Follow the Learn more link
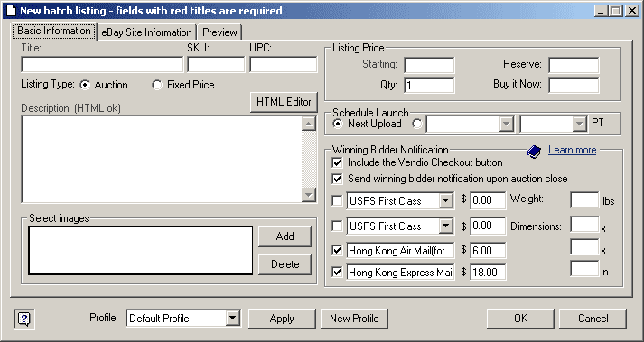644x342 pixels. [572, 151]
